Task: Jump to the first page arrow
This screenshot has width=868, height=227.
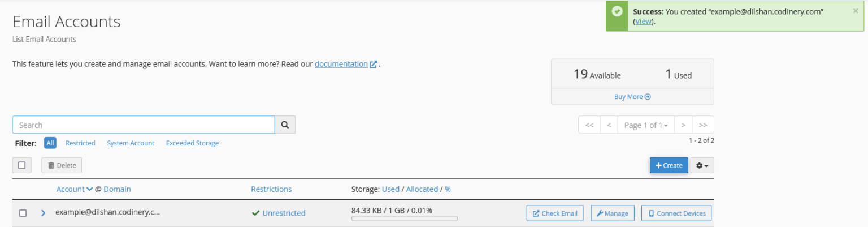Action: 589,125
